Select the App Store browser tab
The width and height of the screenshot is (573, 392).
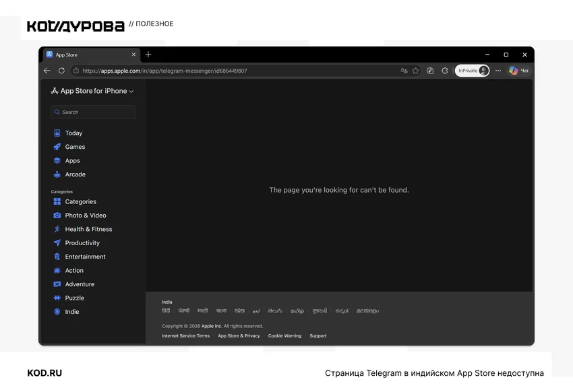pos(92,55)
